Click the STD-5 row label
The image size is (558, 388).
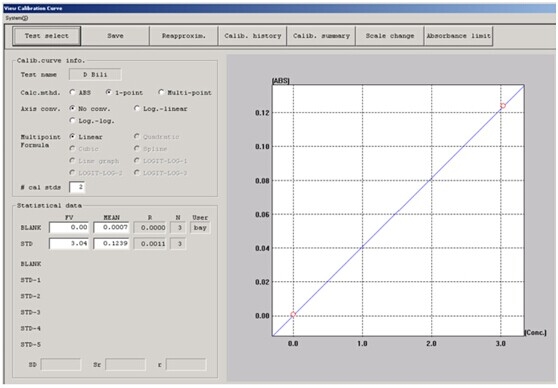(31, 345)
